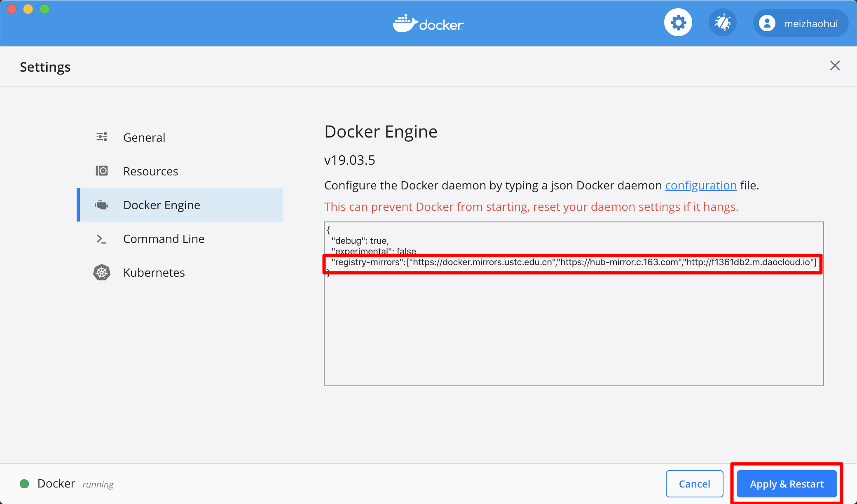Click Apply & Restart button
The width and height of the screenshot is (857, 504).
pos(787,484)
